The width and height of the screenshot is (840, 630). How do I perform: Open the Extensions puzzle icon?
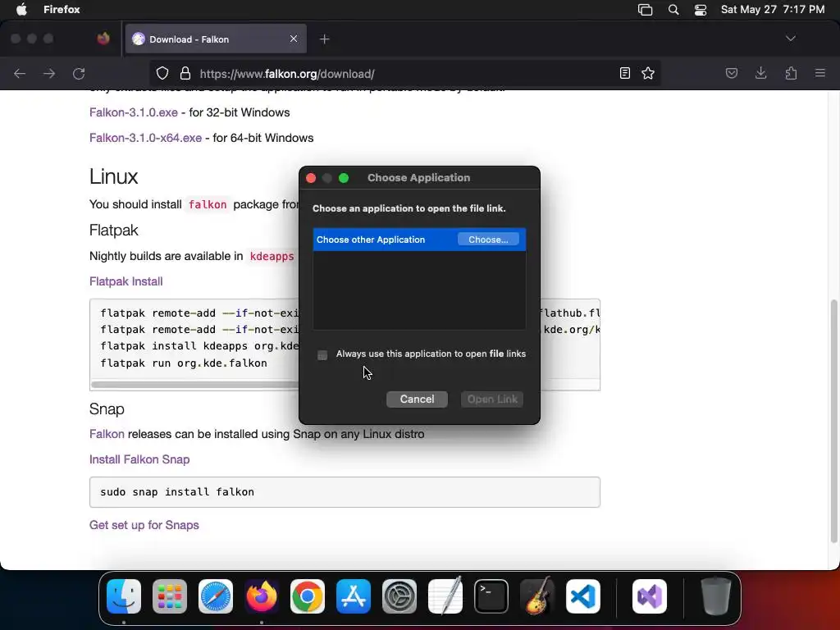click(x=791, y=73)
